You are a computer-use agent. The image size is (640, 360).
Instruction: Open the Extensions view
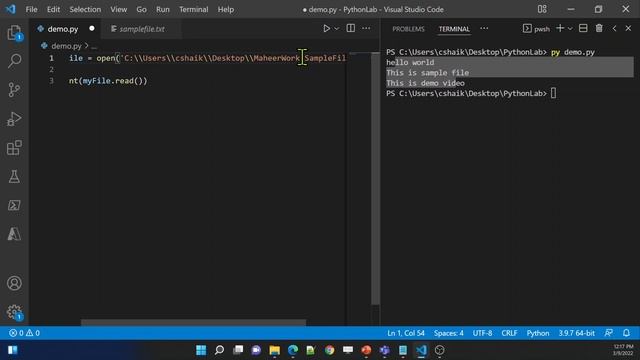coord(14,148)
